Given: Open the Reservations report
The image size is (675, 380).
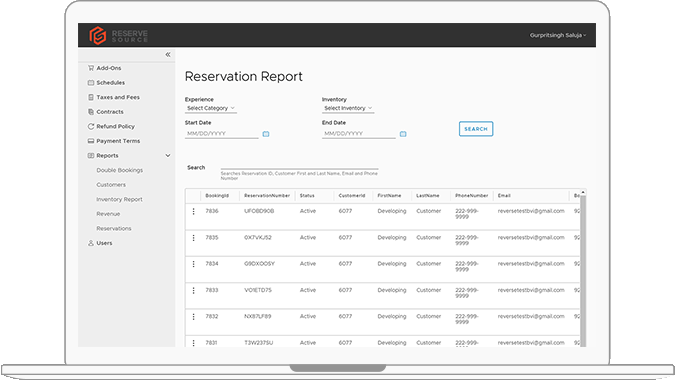Looking at the screenshot, I should [114, 229].
